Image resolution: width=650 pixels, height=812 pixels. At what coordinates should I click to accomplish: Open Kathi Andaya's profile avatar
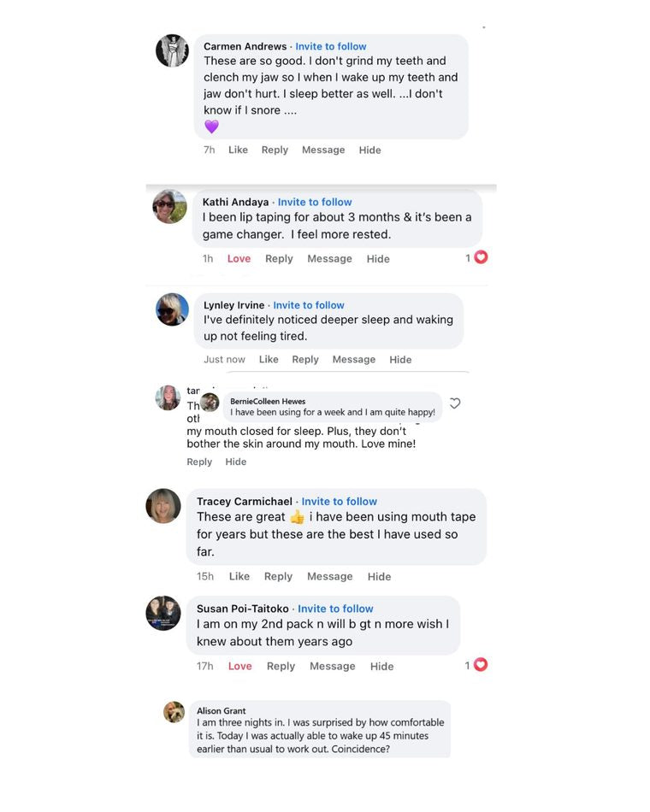[169, 207]
